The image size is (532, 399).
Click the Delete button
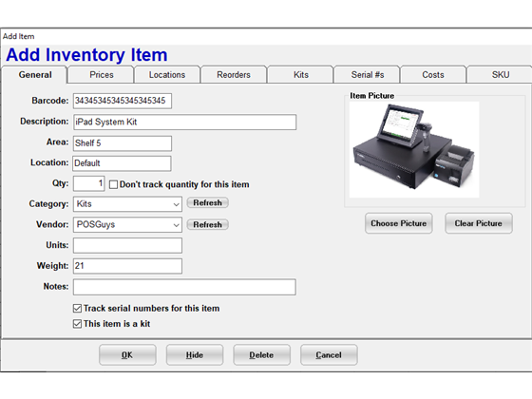point(261,355)
